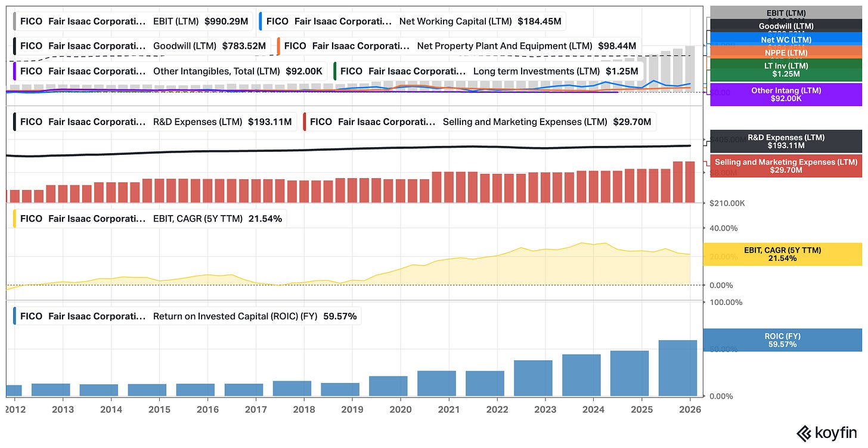The image size is (868, 448).
Task: Click the 2024 year label on the time axis
Action: tap(594, 410)
